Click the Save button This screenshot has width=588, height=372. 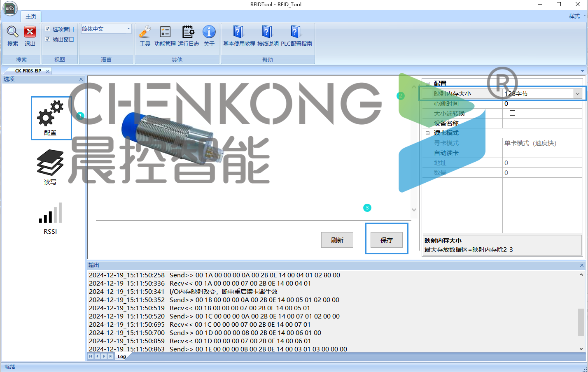click(386, 240)
